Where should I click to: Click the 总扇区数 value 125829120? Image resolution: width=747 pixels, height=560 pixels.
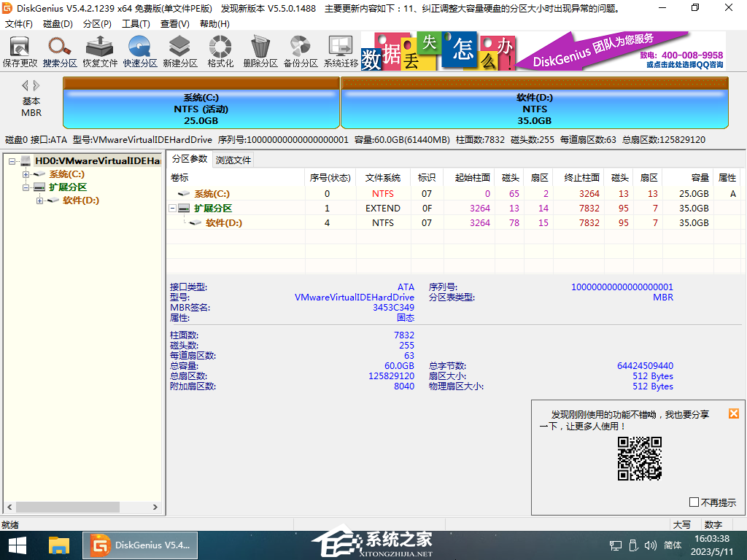[x=391, y=376]
